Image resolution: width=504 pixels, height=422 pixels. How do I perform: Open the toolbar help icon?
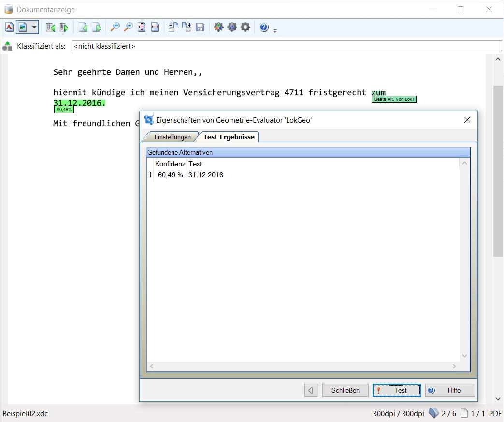[x=264, y=28]
